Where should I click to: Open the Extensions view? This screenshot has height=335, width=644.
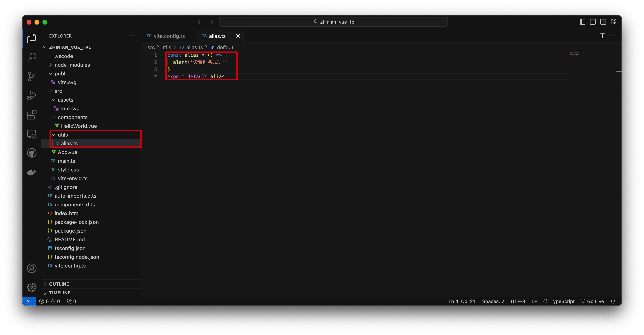pyautogui.click(x=32, y=115)
